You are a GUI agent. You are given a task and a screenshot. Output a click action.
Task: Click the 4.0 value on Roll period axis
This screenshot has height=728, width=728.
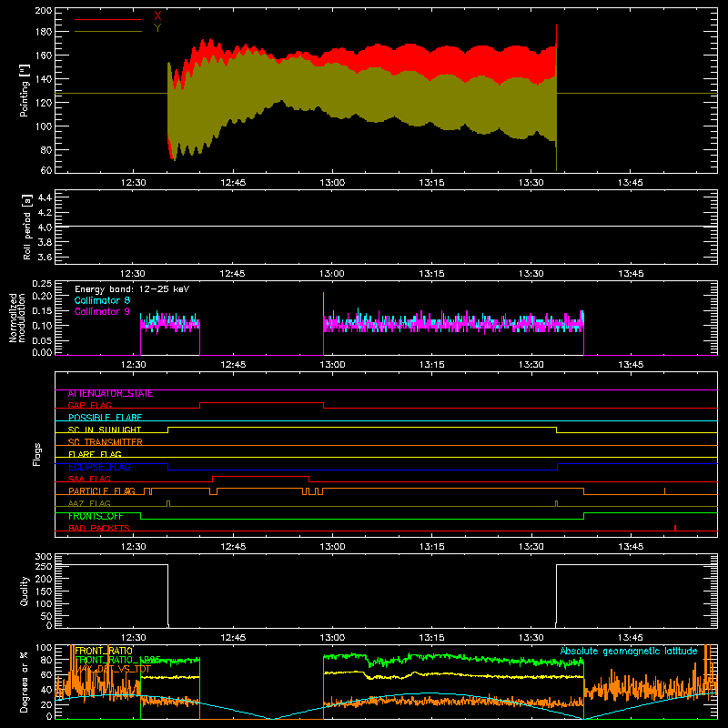(44, 227)
